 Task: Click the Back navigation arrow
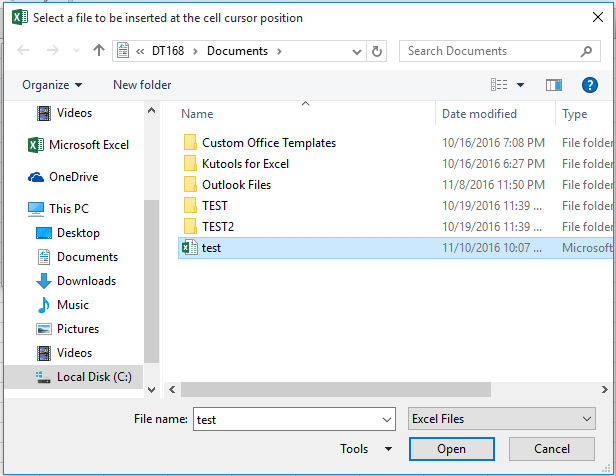coord(24,51)
